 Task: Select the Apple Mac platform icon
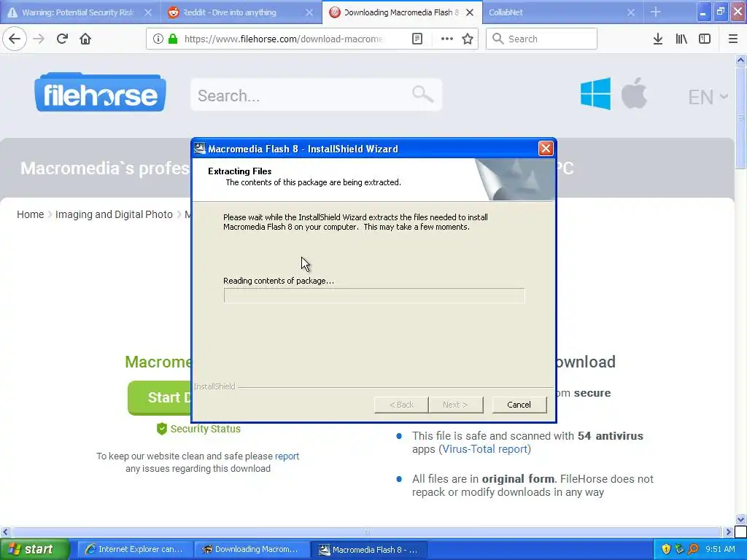[634, 93]
